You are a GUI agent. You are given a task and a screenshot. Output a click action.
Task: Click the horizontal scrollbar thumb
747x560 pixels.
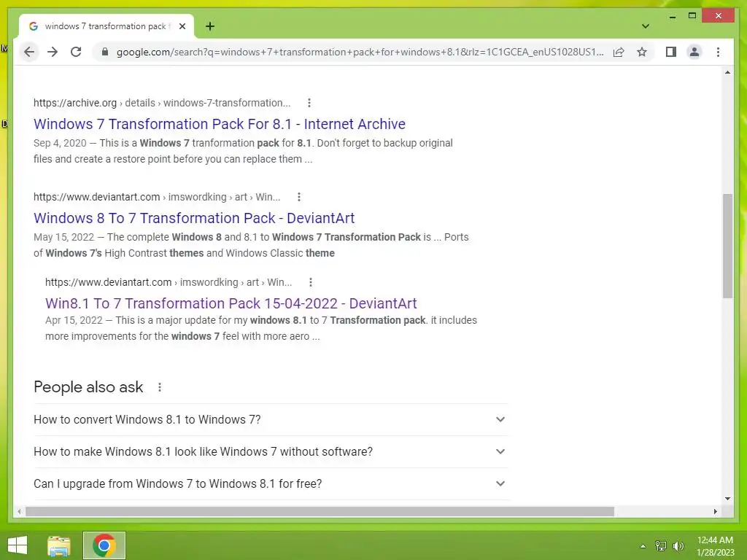point(320,511)
